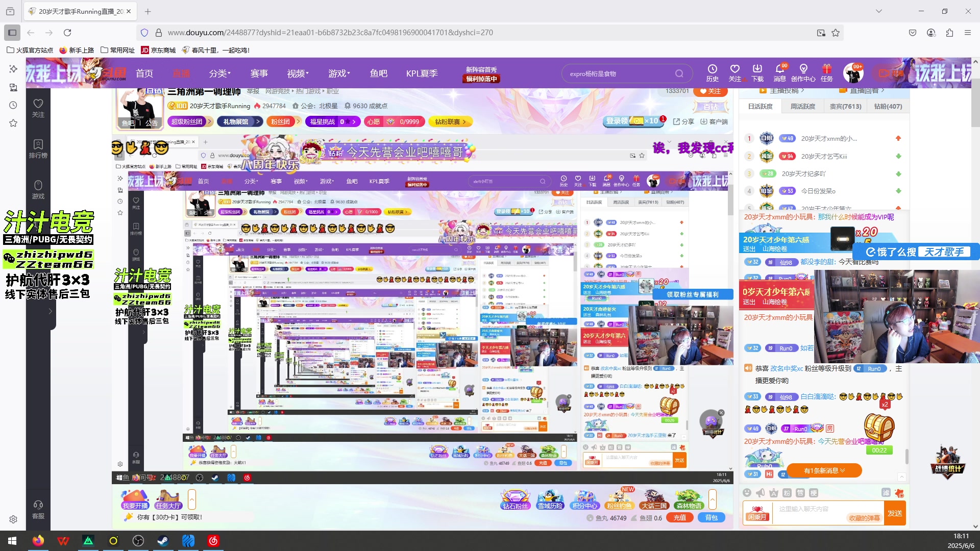Click 有1条新消息 notification pill
The image size is (980, 551).
coord(824,470)
